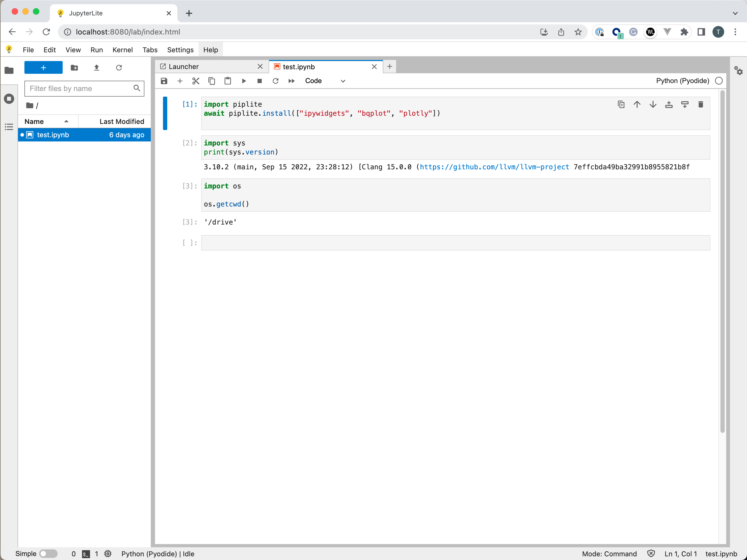The width and height of the screenshot is (747, 560).
Task: Interrupt the kernel with the stop icon
Action: coord(259,81)
